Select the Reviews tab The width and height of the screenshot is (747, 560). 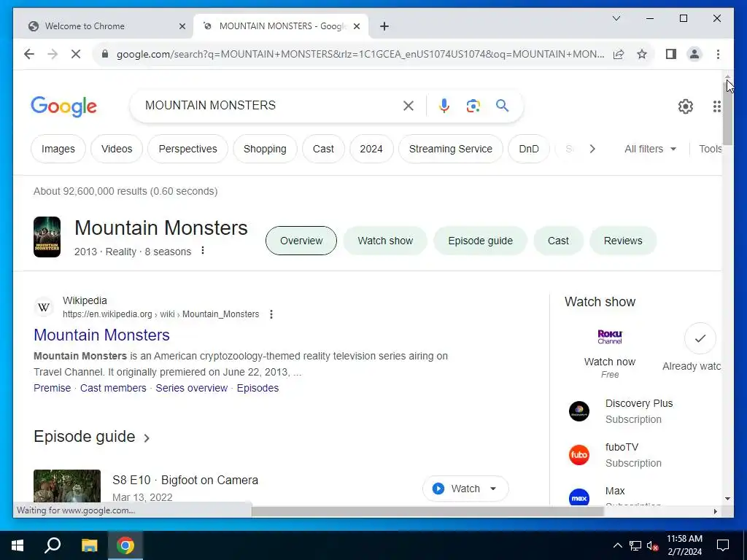tap(623, 241)
